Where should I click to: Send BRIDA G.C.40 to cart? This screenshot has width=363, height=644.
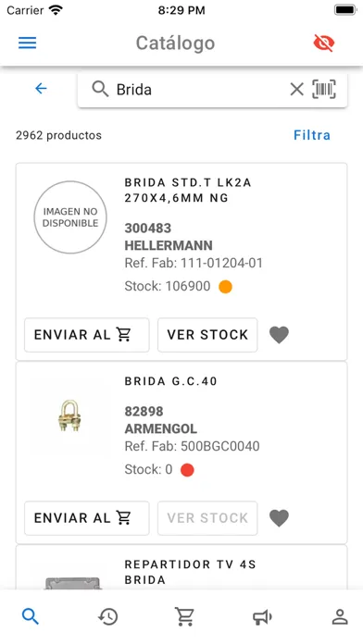pyautogui.click(x=87, y=518)
